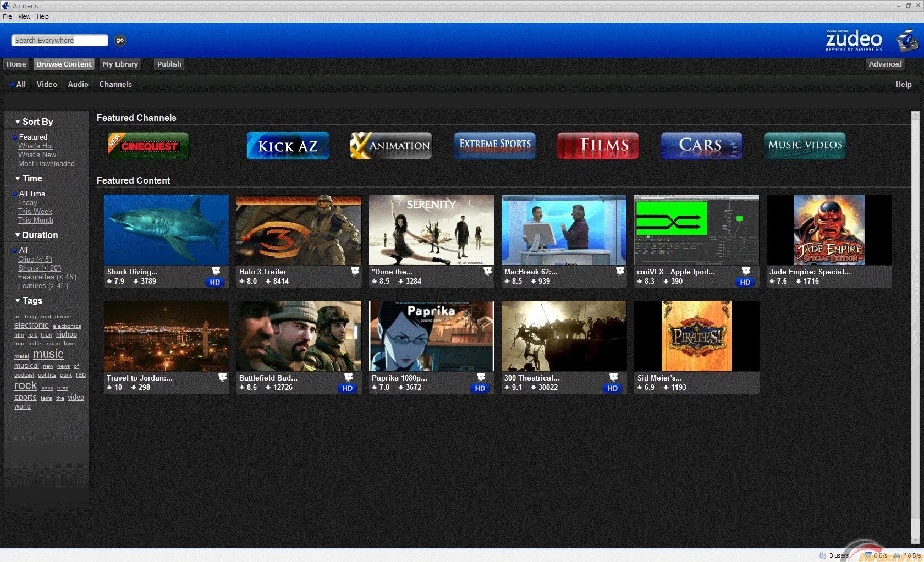Image resolution: width=924 pixels, height=562 pixels.
Task: Open the Channels filter
Action: click(x=116, y=84)
